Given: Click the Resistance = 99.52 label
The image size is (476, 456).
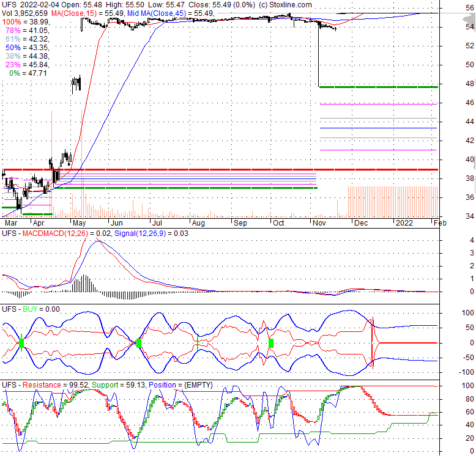Looking at the screenshot, I should (55, 385).
